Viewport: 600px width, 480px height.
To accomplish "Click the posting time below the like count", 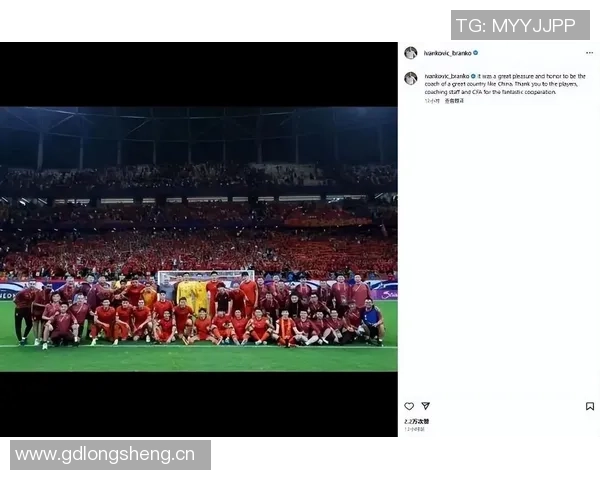I will 414,429.
